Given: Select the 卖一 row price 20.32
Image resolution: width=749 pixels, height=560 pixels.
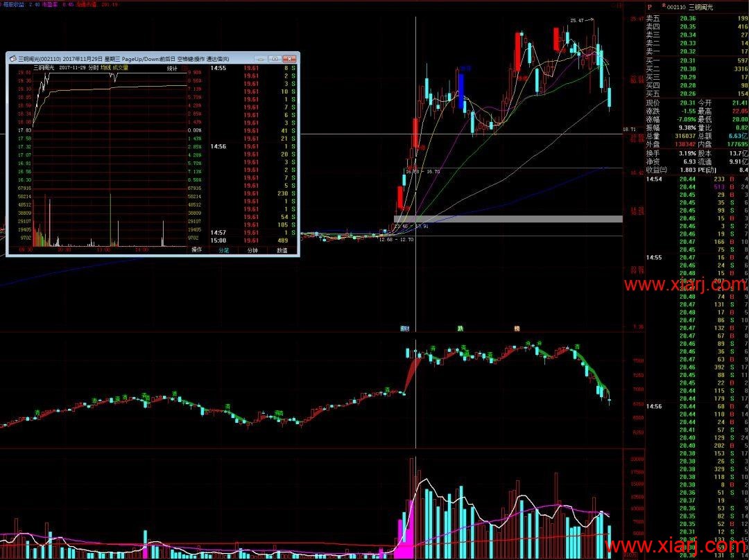Looking at the screenshot, I should 688,51.
